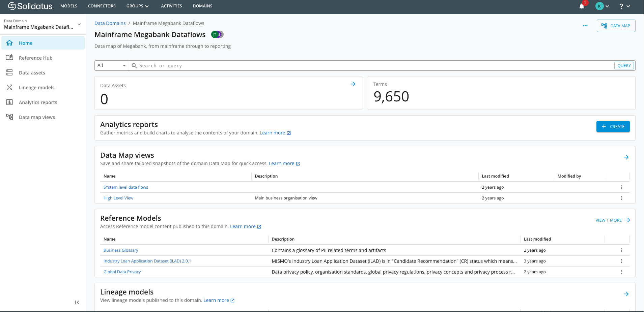
Task: Open the three-dot more options menu near DATA MAP
Action: pos(585,26)
